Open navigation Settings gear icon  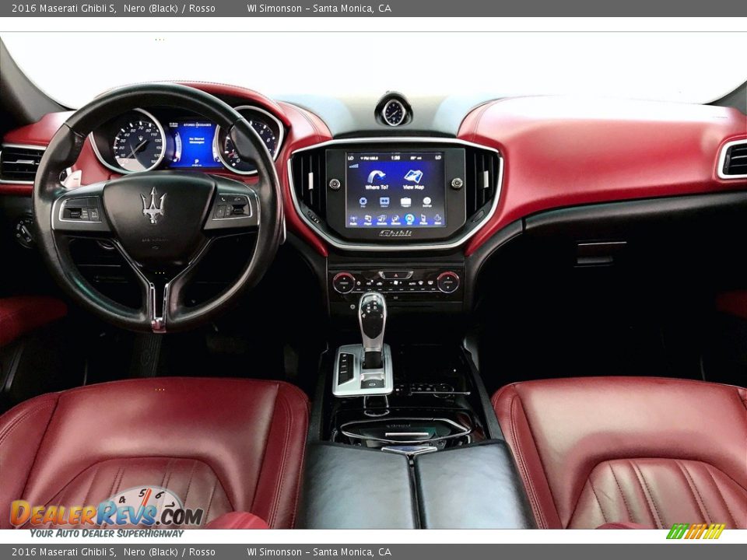click(427, 203)
